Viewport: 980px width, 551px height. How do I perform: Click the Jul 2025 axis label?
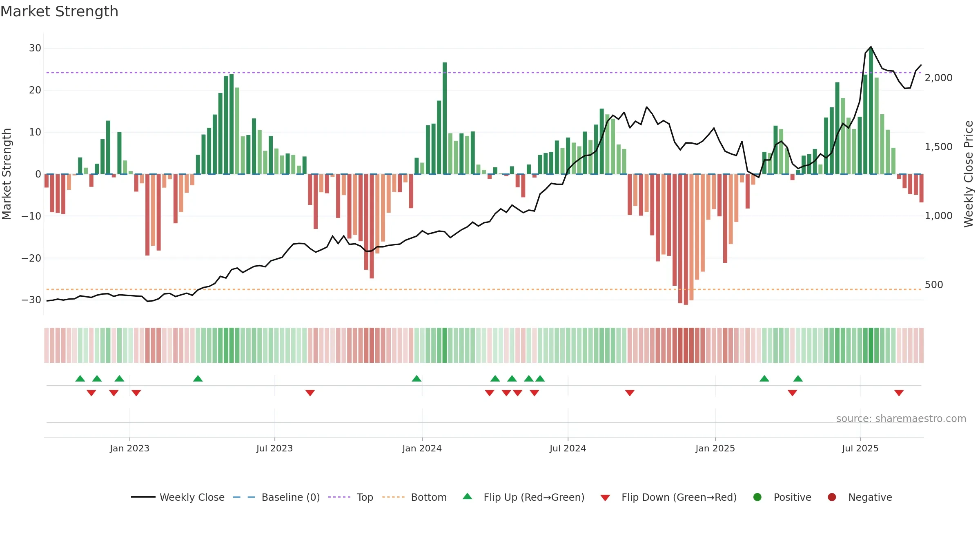(x=860, y=449)
